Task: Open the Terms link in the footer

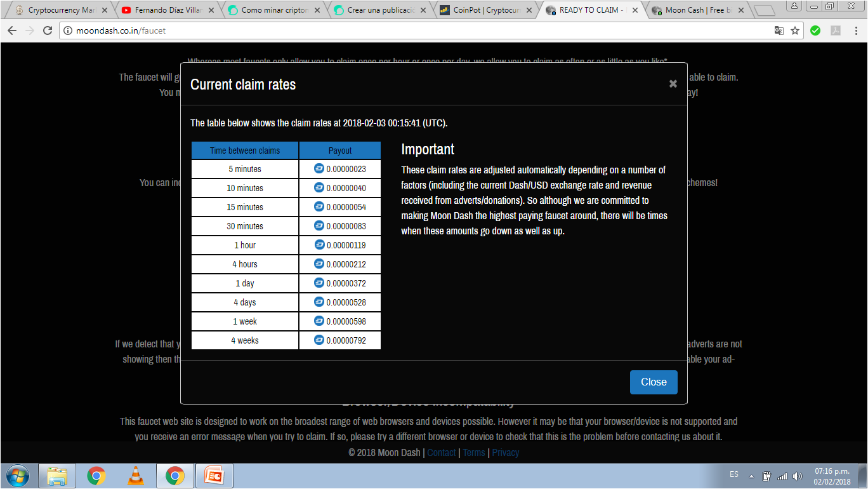Action: (x=474, y=453)
